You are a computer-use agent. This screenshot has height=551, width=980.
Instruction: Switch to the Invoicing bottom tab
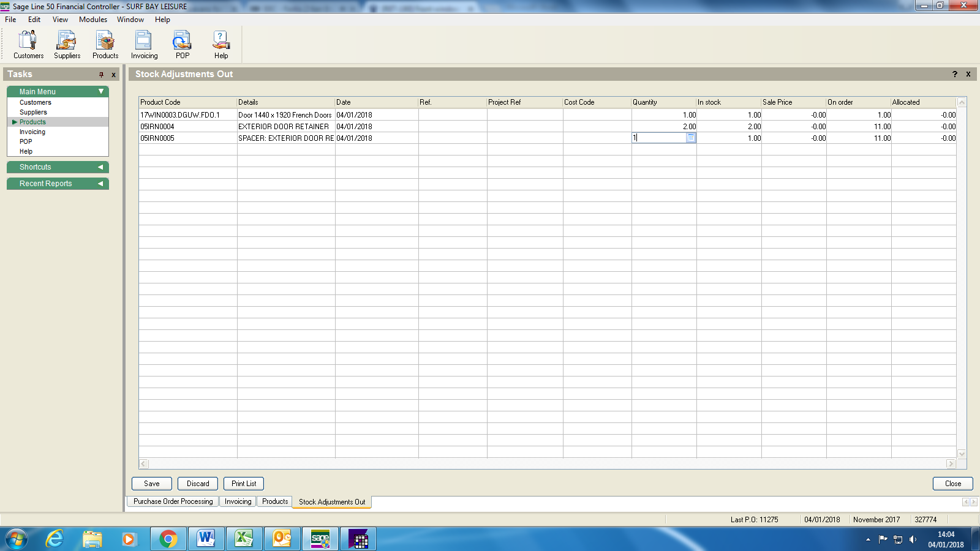click(x=238, y=501)
